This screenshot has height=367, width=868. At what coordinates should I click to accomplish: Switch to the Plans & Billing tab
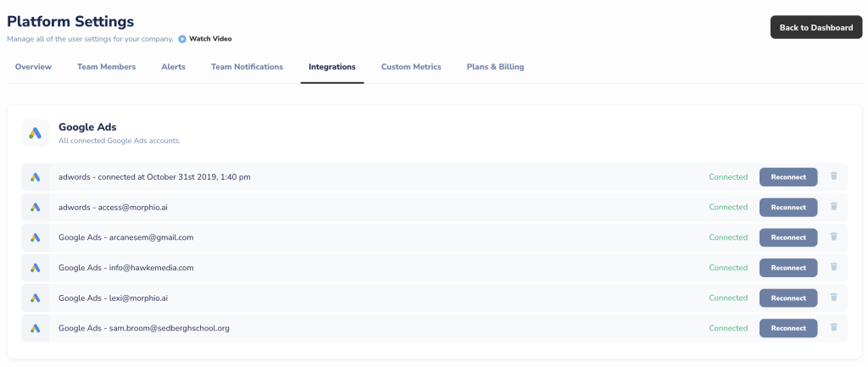click(x=495, y=67)
